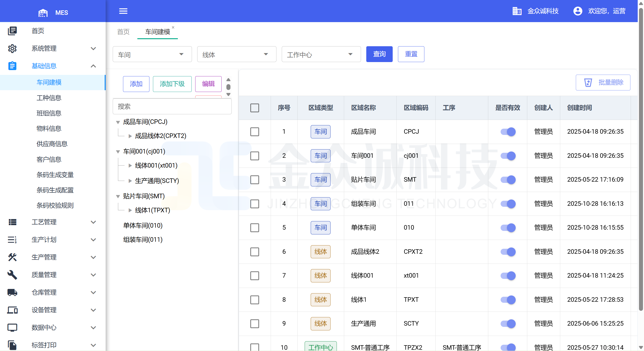
Task: Click the 查询 button
Action: [379, 54]
